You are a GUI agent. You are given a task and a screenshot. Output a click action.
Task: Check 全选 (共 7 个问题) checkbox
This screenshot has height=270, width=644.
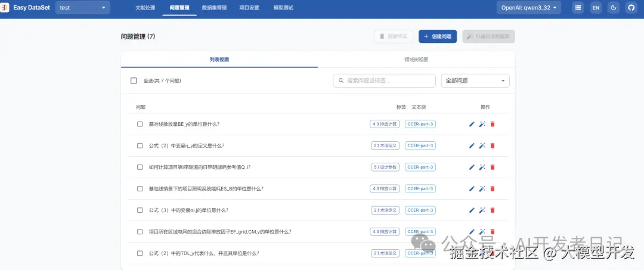coord(134,81)
